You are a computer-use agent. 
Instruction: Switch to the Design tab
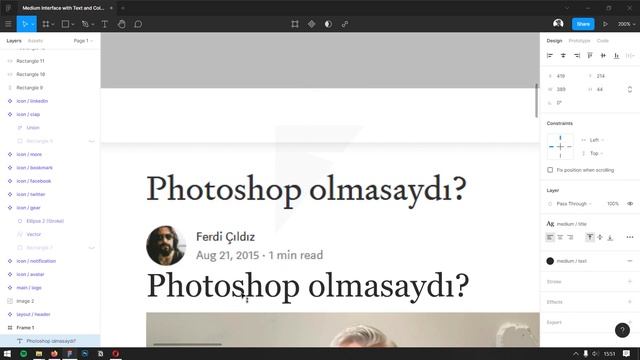[x=554, y=41]
